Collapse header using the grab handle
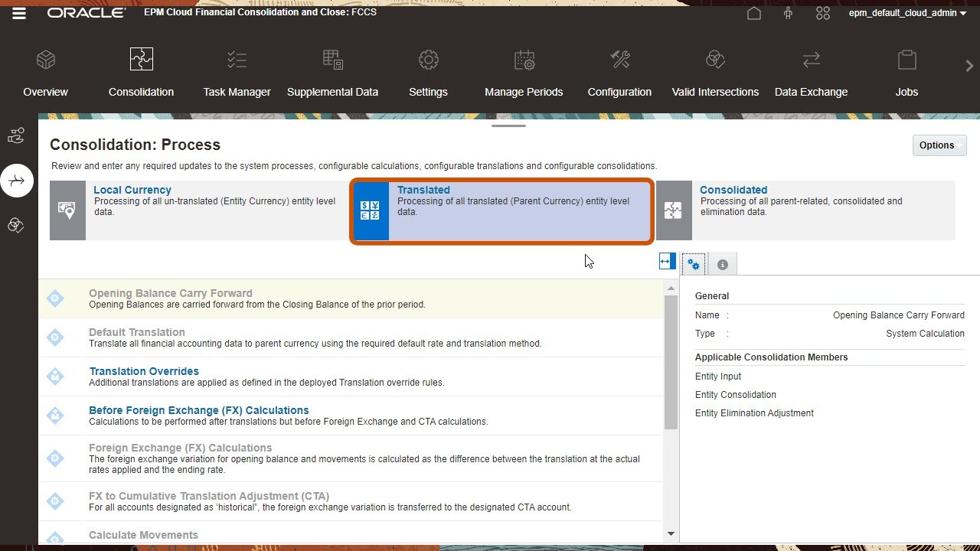The image size is (980, 551). point(508,126)
